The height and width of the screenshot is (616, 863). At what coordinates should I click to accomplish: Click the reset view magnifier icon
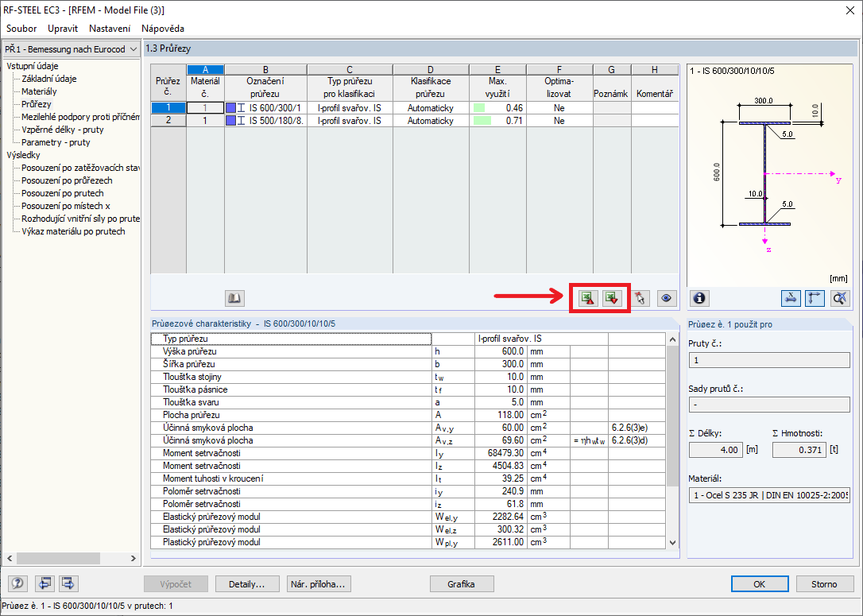pos(839,298)
